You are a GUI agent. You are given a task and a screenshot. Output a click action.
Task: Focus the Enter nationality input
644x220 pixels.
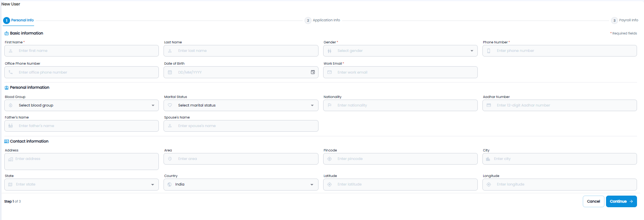tap(400, 105)
